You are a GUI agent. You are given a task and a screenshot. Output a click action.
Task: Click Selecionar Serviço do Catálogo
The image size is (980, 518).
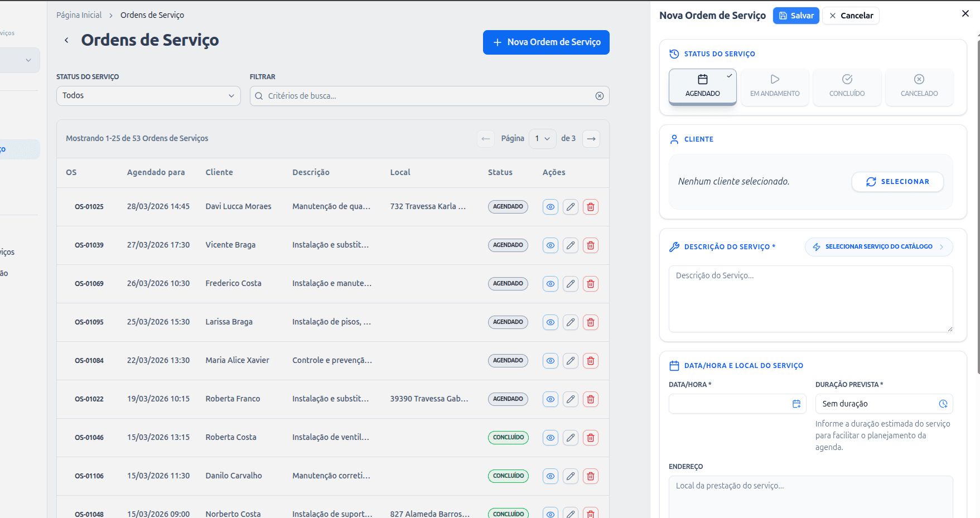878,246
